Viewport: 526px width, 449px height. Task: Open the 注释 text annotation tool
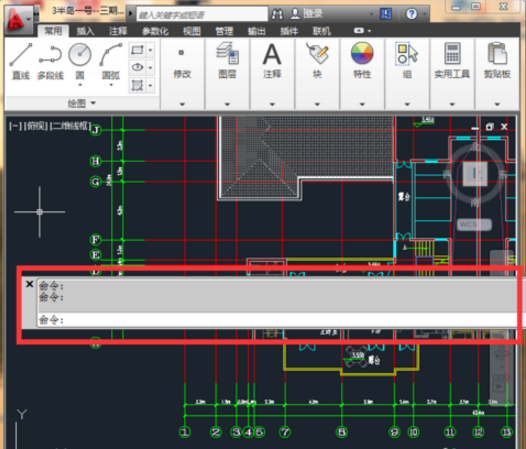click(272, 60)
